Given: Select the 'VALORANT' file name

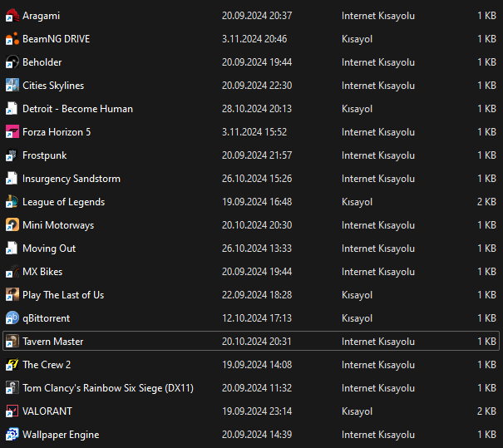Looking at the screenshot, I should pos(47,411).
